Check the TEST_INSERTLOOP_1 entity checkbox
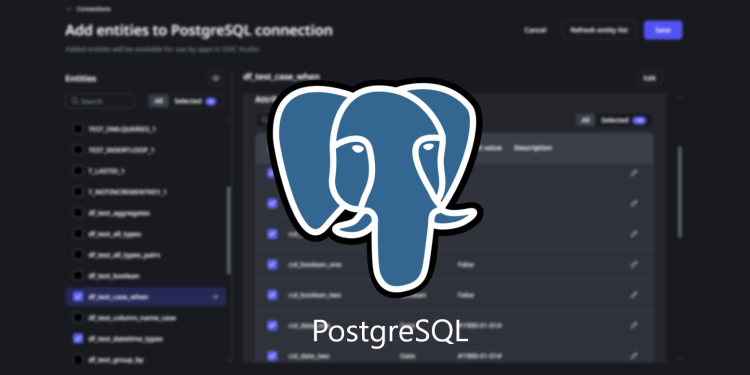750x375 pixels. (77, 150)
